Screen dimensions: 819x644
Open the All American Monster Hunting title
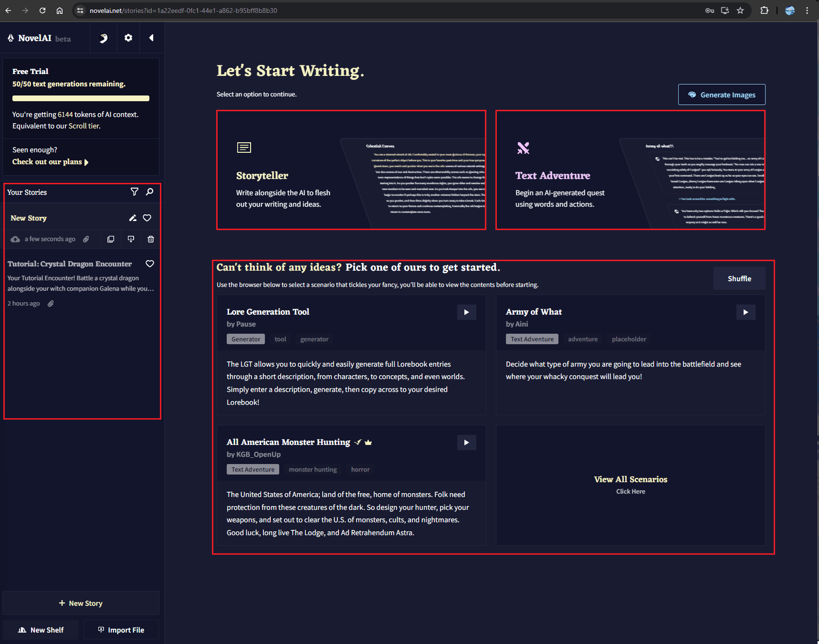288,442
